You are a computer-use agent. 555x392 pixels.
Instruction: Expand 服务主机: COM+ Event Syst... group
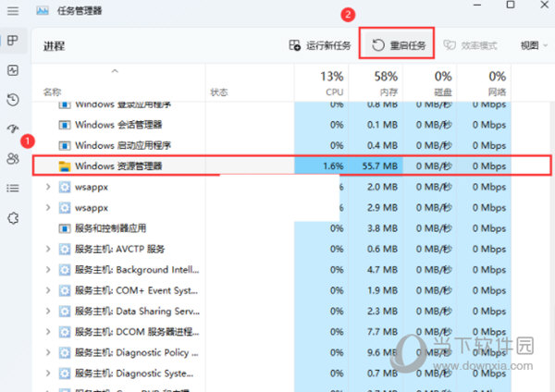48,290
